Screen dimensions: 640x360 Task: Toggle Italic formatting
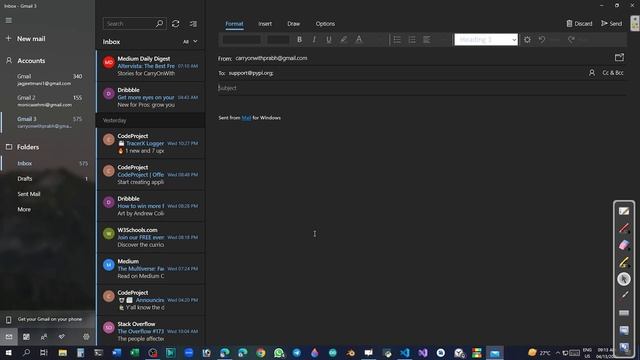coord(314,40)
